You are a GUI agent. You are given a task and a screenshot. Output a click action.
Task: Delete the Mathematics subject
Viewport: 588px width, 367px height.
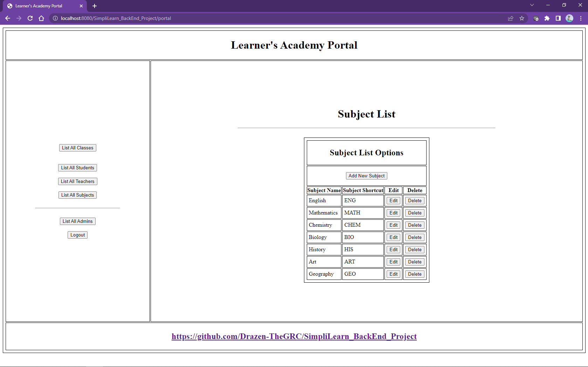[x=415, y=213]
